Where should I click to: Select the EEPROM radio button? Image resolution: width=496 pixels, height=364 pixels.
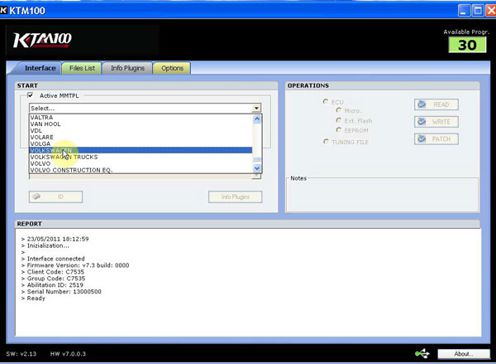click(x=339, y=129)
